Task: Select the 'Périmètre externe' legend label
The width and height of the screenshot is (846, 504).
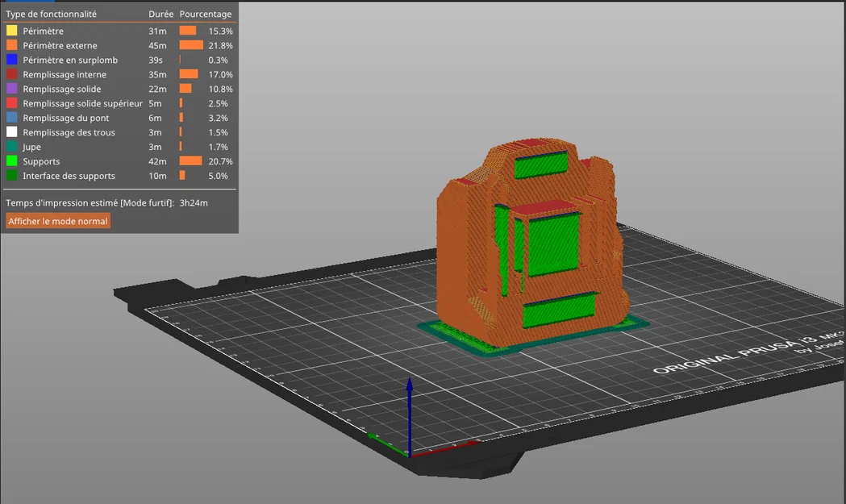Action: pos(60,46)
